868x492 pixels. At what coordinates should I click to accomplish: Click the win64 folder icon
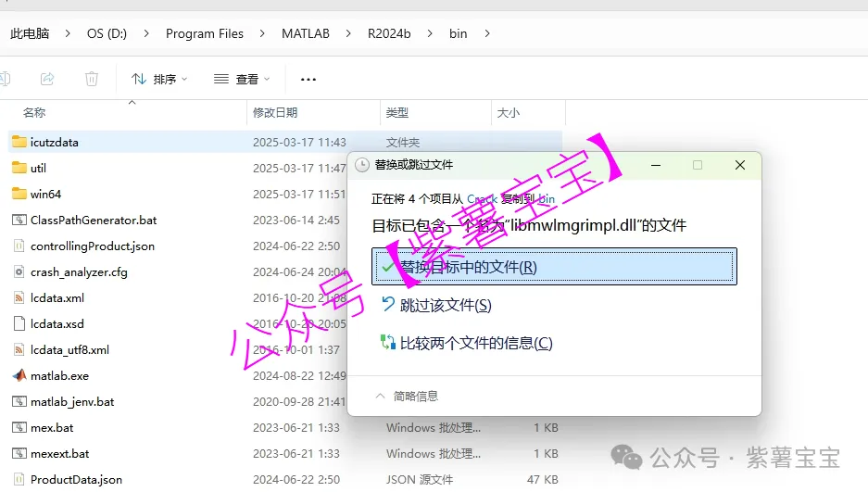click(19, 195)
